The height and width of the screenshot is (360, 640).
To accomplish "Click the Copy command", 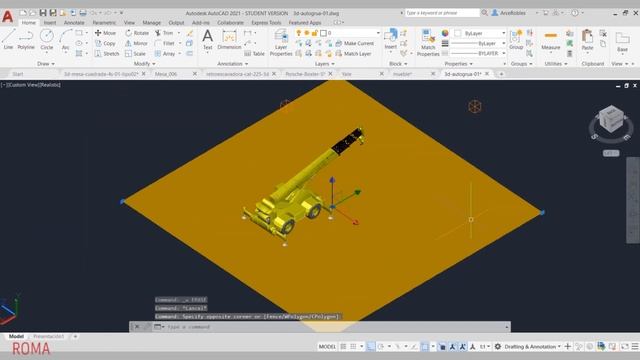I will click(x=105, y=43).
